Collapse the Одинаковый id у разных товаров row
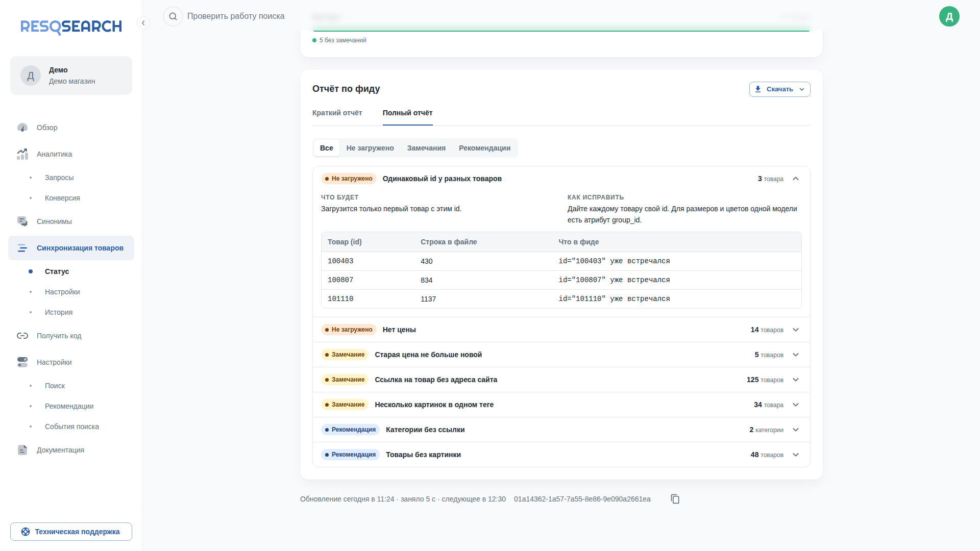This screenshot has height=551, width=980. pyautogui.click(x=796, y=179)
